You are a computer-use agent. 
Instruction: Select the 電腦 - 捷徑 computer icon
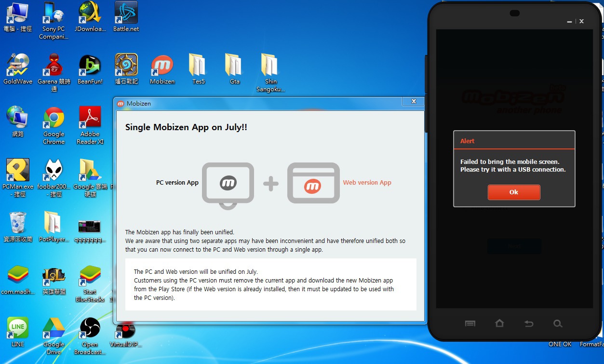coord(18,17)
